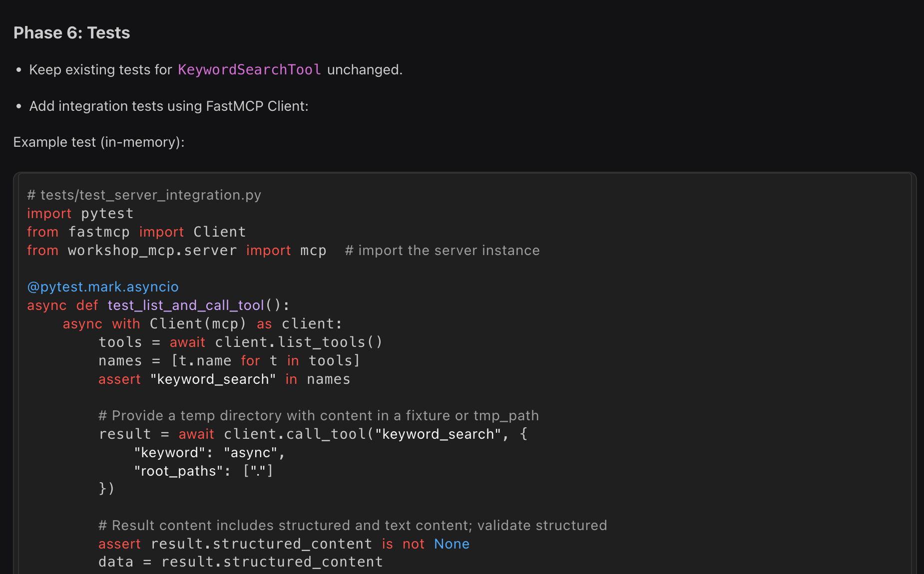Click the "# Provide a temp directory" comment
This screenshot has height=574, width=924.
pyautogui.click(x=319, y=416)
